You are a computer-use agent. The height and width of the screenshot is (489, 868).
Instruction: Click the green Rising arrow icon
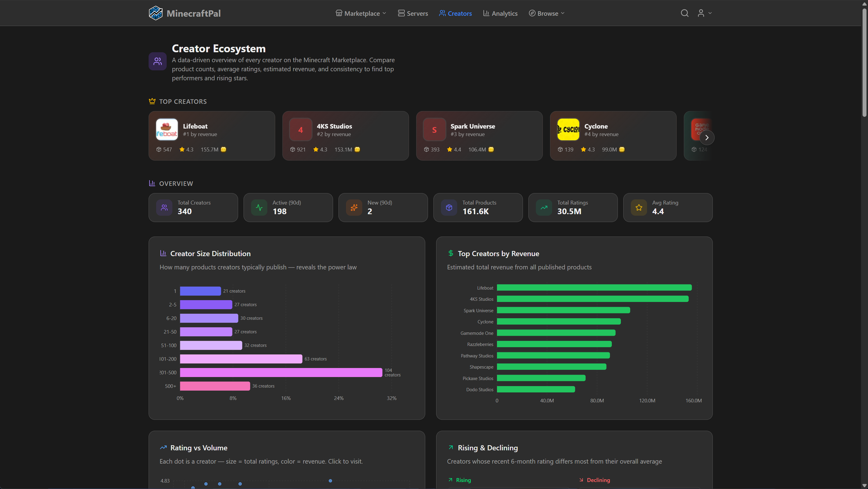click(450, 480)
